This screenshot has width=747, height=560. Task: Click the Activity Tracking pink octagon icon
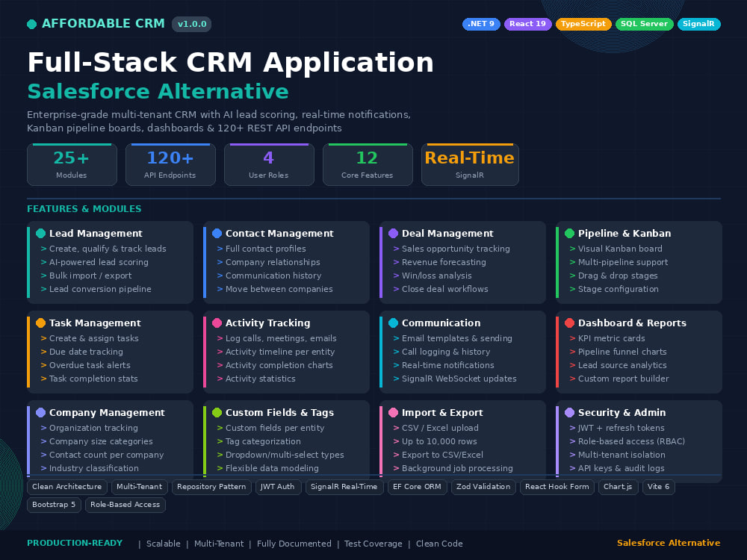(x=217, y=323)
